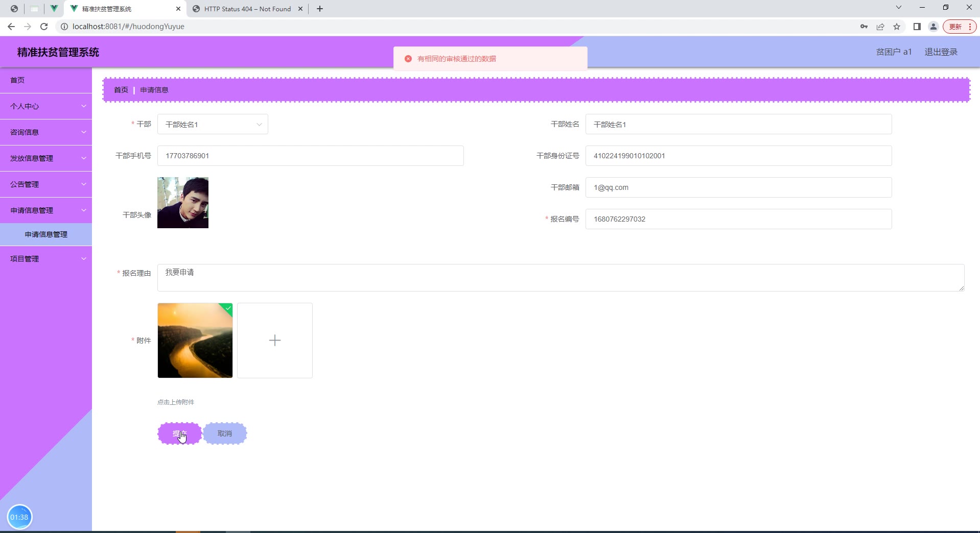Click the 取消 cancel button
This screenshot has width=980, height=533.
(x=225, y=433)
